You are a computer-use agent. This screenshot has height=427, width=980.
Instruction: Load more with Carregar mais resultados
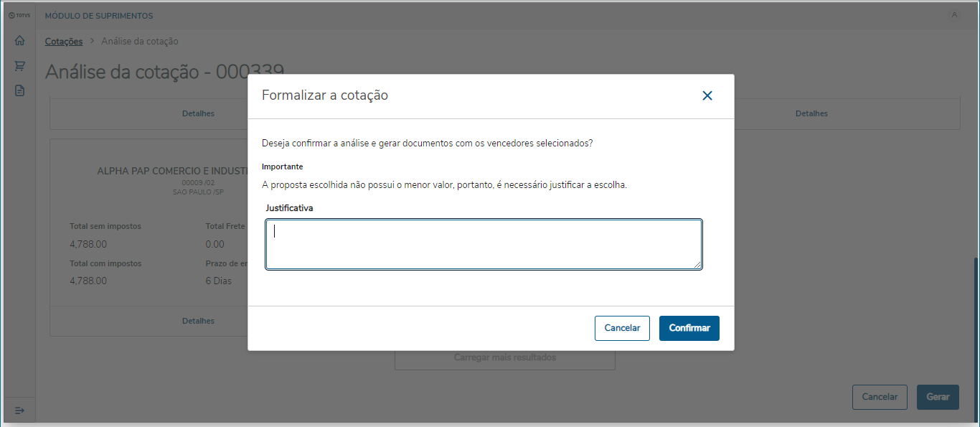[x=504, y=357]
